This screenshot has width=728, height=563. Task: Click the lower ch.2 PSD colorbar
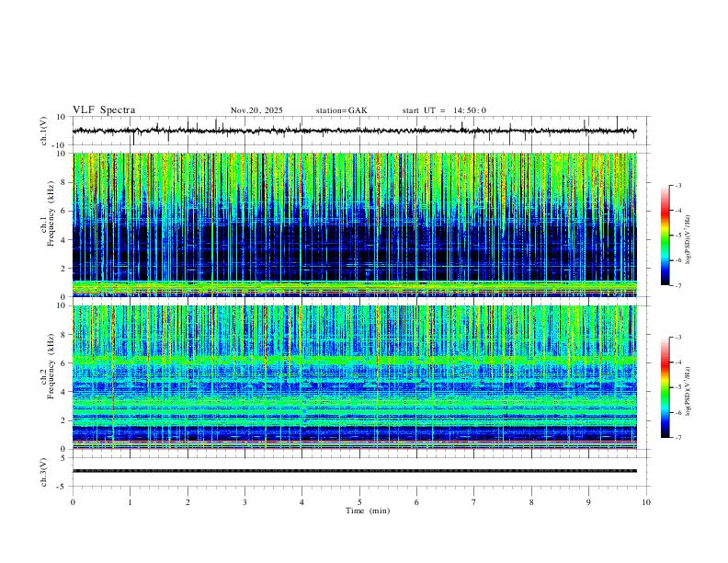click(x=665, y=387)
